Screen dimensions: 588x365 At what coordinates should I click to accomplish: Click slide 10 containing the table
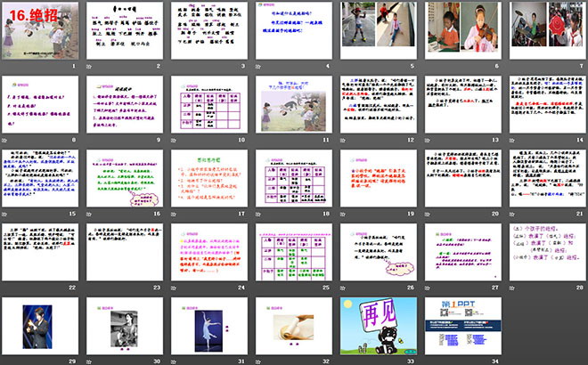click(x=208, y=105)
